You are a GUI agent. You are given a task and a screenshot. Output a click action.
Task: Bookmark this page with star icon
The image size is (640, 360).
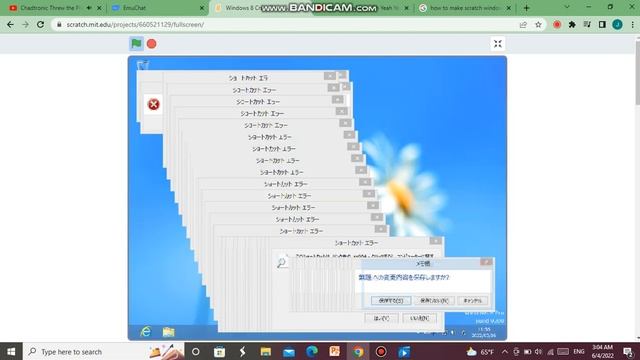[x=538, y=24]
